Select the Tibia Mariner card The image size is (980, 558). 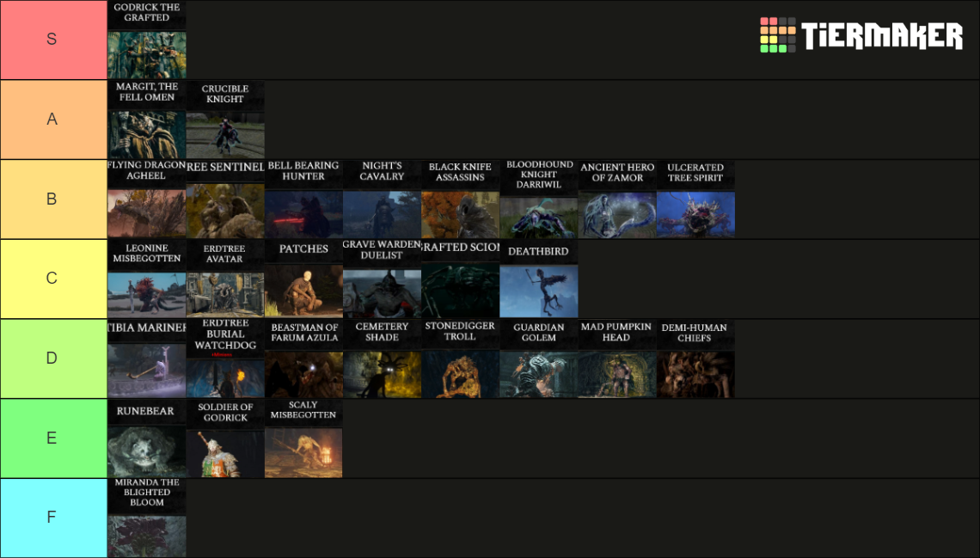[147, 359]
